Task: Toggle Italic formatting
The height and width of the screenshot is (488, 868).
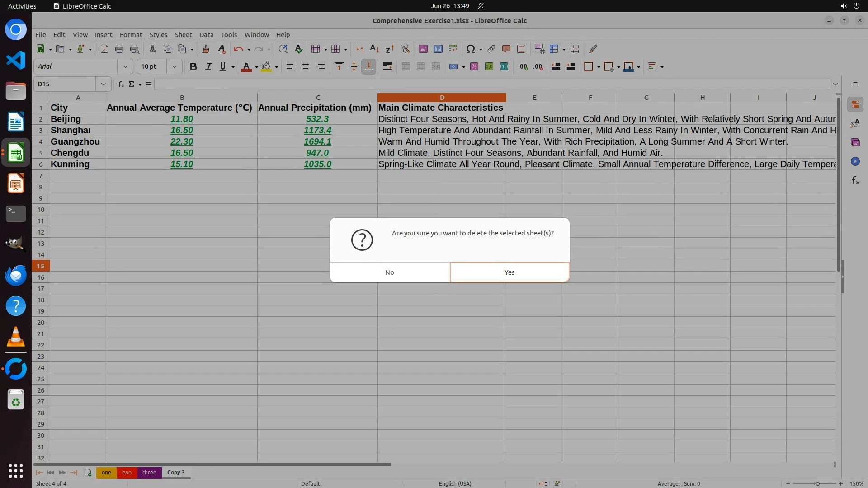Action: 208,66
